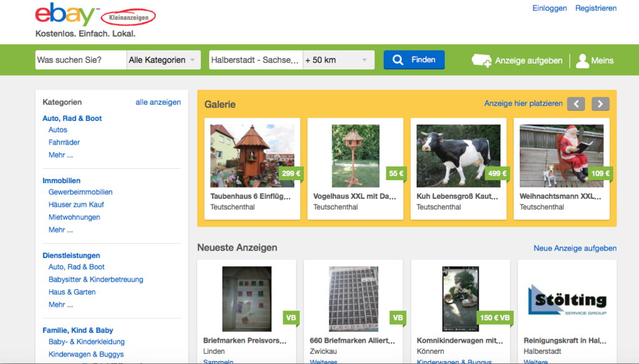Select the Fahrräder subcategory
Viewport: 639px width, 364px height.
64,143
